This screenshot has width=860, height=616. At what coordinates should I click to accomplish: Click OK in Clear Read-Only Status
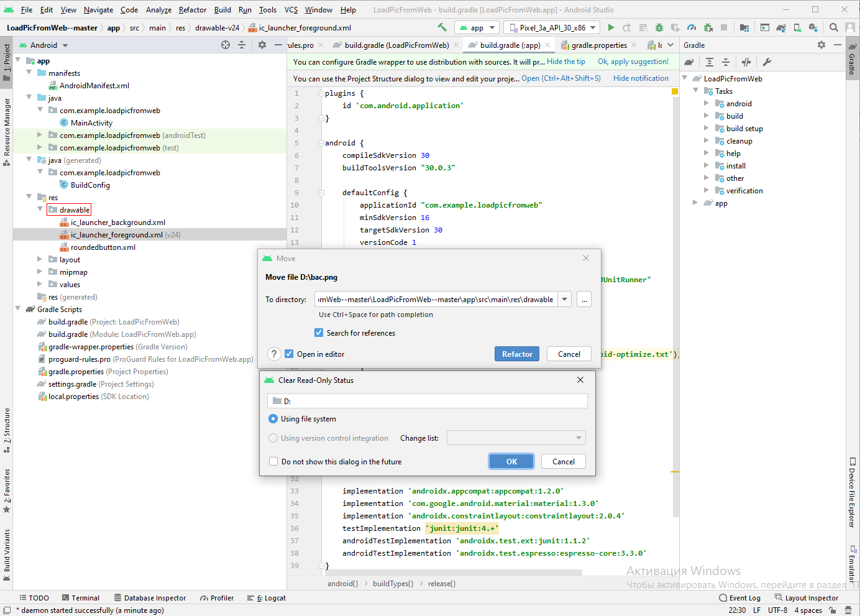pos(511,461)
